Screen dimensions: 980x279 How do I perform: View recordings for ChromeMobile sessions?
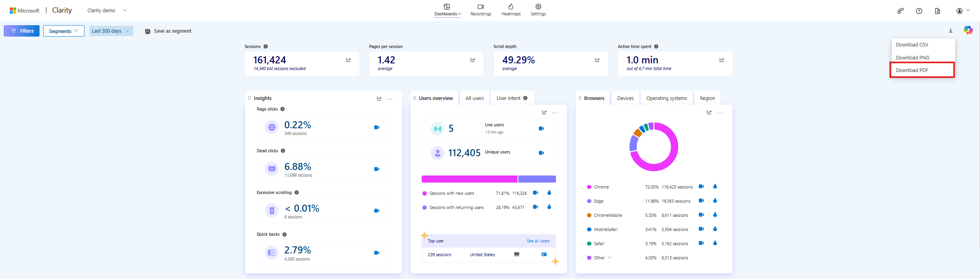coord(701,214)
